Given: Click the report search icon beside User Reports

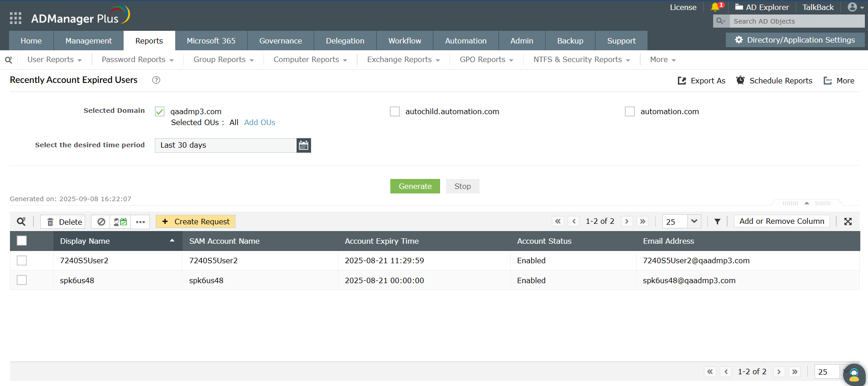Looking at the screenshot, I should [9, 60].
